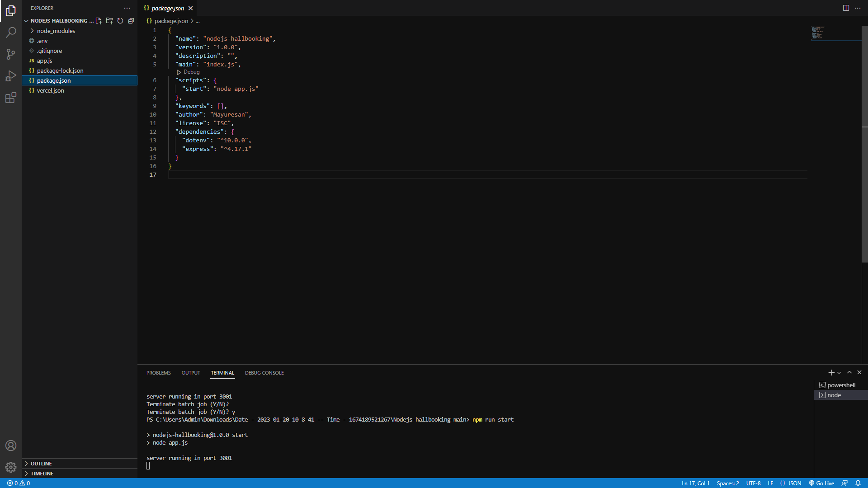Switch to the Debug Console tab
The height and width of the screenshot is (488, 868).
coord(264,373)
